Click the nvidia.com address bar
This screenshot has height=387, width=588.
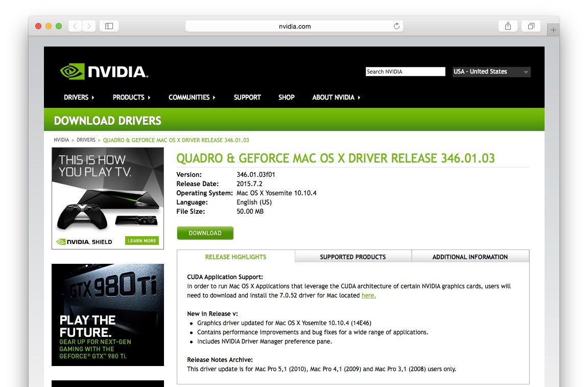pos(294,26)
